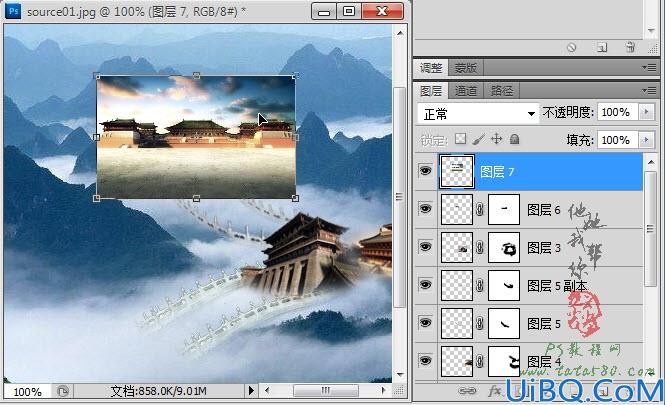Toggle visibility of 图层 6

[425, 209]
